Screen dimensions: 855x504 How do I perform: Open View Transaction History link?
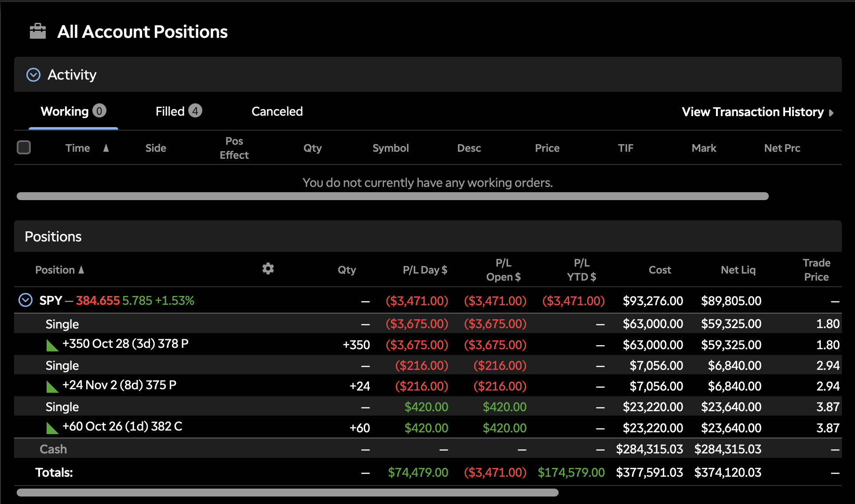[x=752, y=112]
